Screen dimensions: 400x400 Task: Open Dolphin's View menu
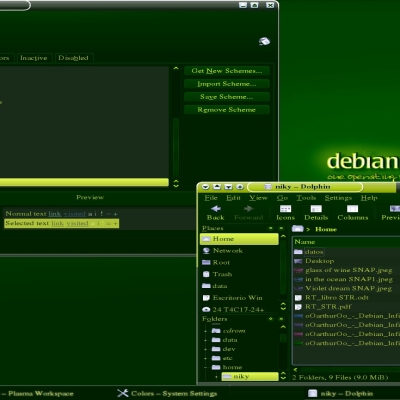click(258, 198)
